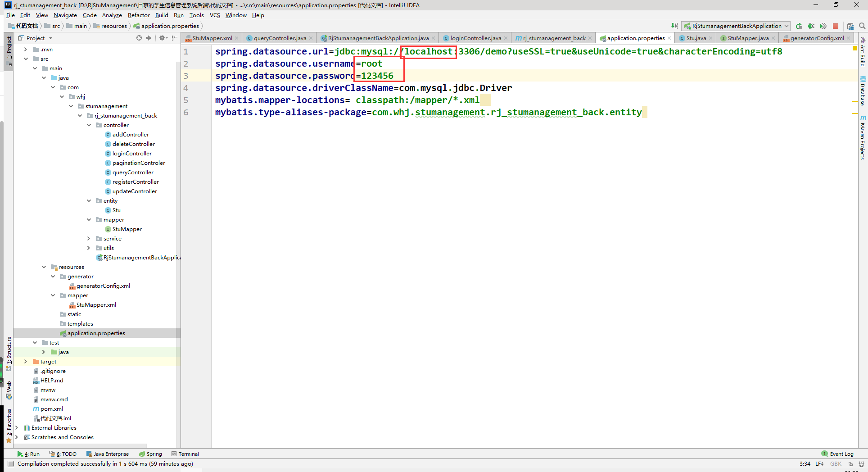Open Project panel gear settings

(x=163, y=38)
